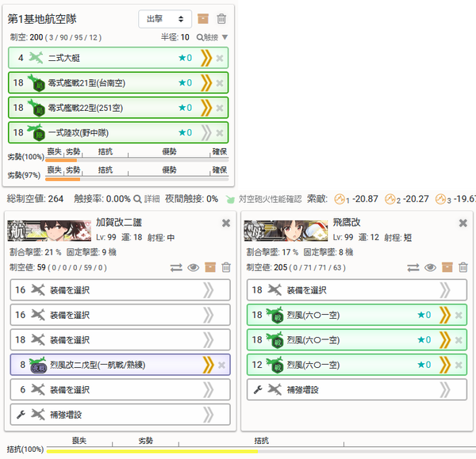The image size is (476, 459).
Task: Click the 総制空値: 264 label
Action: [35, 199]
